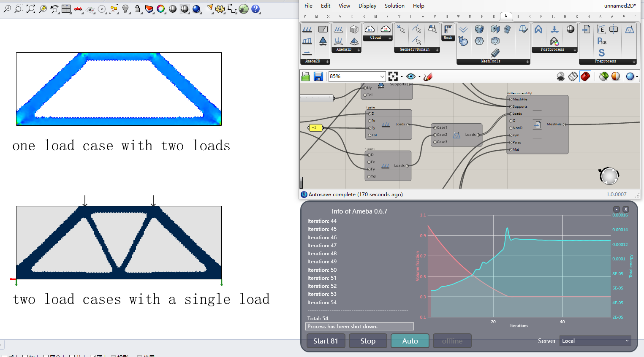Expand the MeshTools panel plus button

coord(527,62)
